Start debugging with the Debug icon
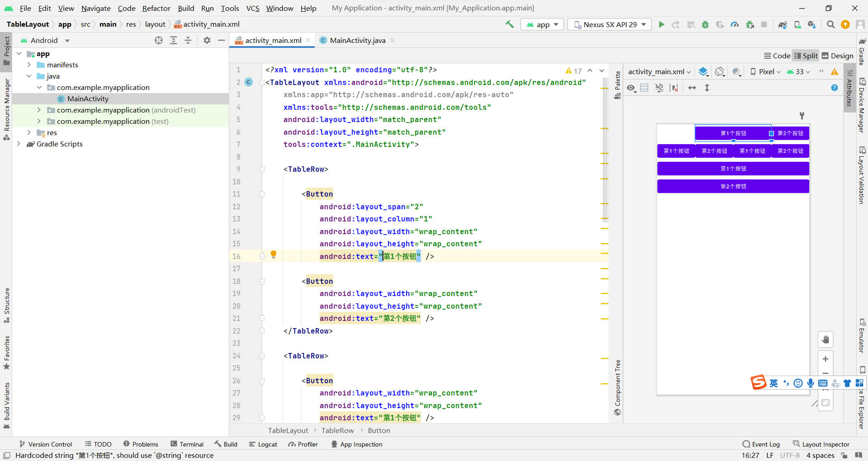This screenshot has width=868, height=461. point(705,24)
